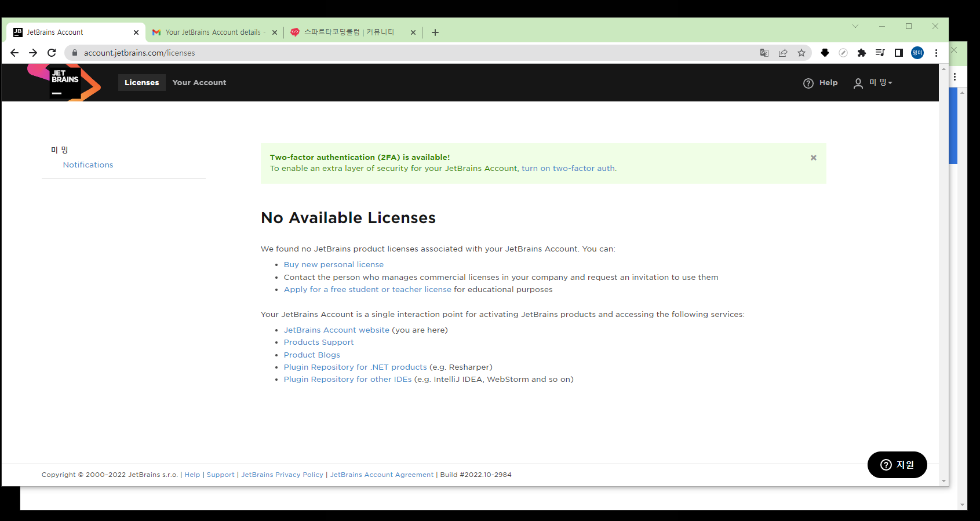Open the Products Support link
This screenshot has height=521, width=980.
(x=319, y=342)
